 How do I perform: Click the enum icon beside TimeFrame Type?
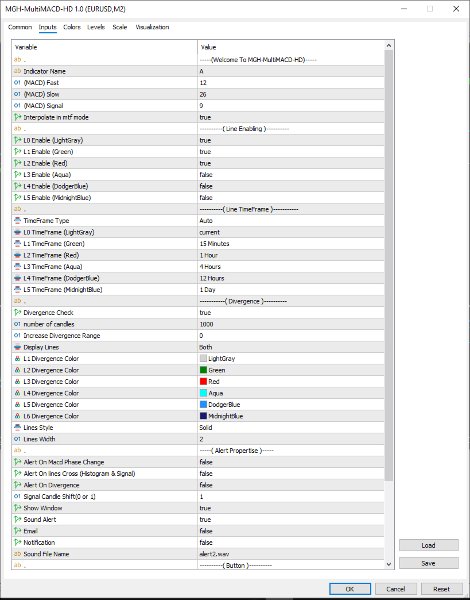(17, 220)
